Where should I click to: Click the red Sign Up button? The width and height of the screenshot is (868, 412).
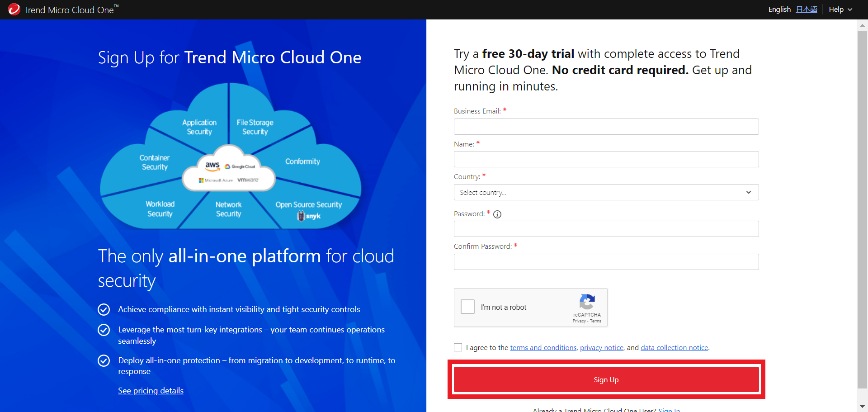pos(606,379)
